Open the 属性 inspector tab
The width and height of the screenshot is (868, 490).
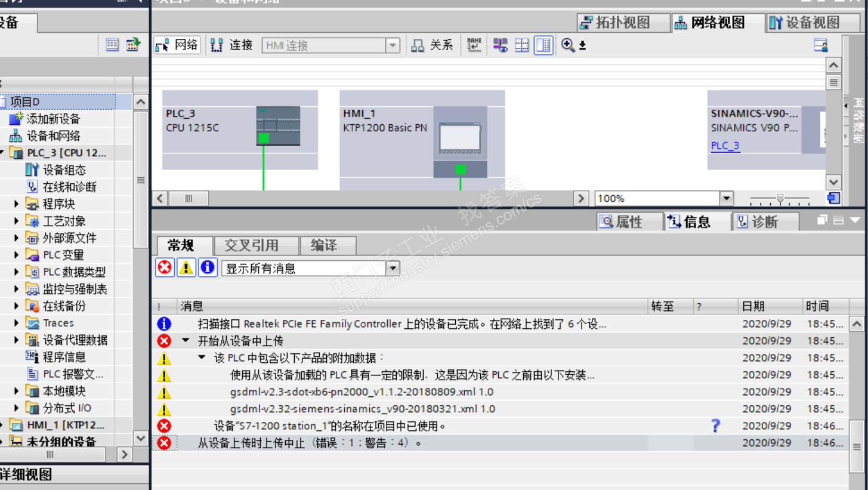click(x=629, y=221)
